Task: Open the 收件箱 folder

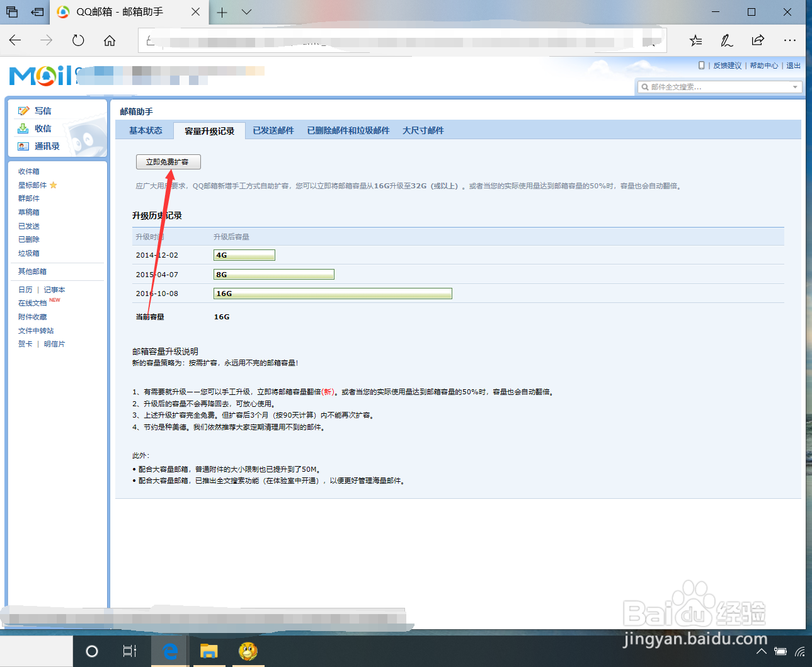Action: [x=29, y=171]
